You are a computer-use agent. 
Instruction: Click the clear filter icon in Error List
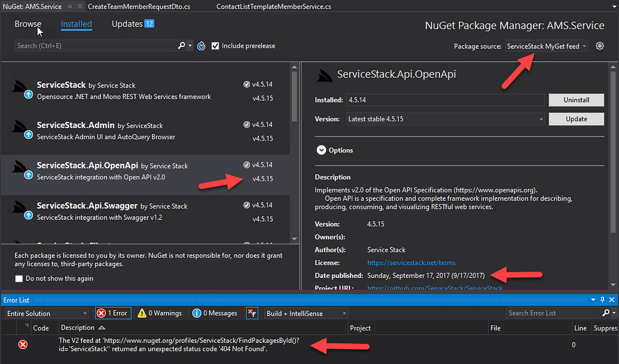tap(252, 314)
